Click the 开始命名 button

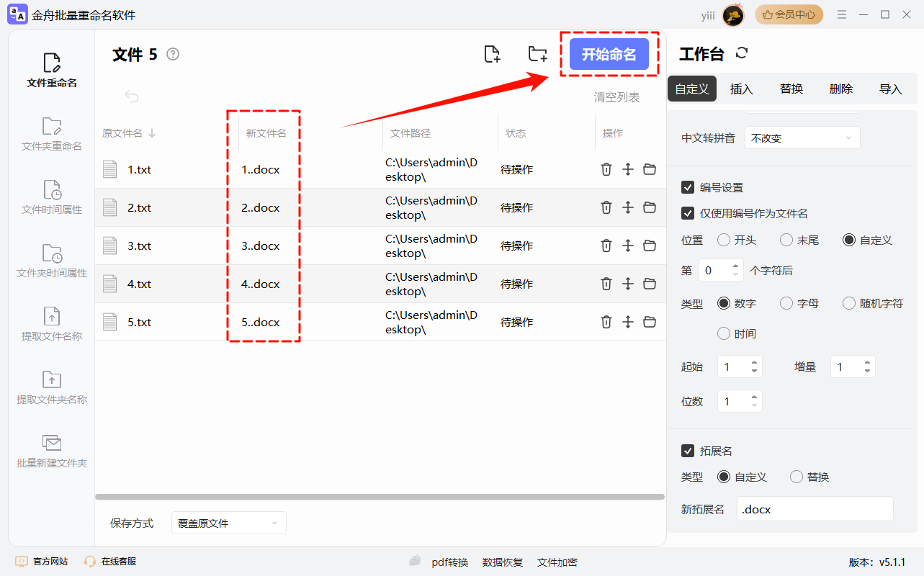click(x=609, y=54)
